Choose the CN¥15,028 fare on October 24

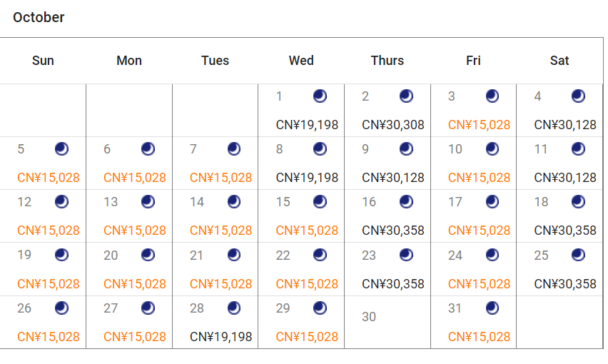pos(480,284)
